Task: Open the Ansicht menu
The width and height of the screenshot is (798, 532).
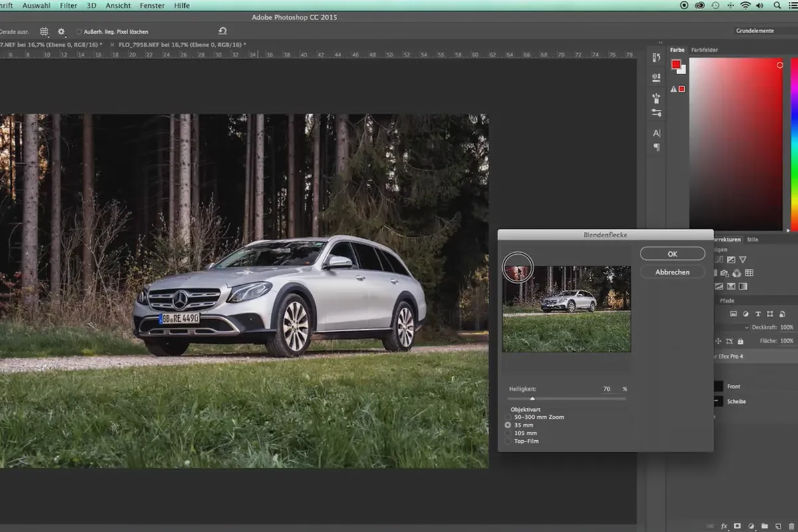Action: (x=117, y=5)
